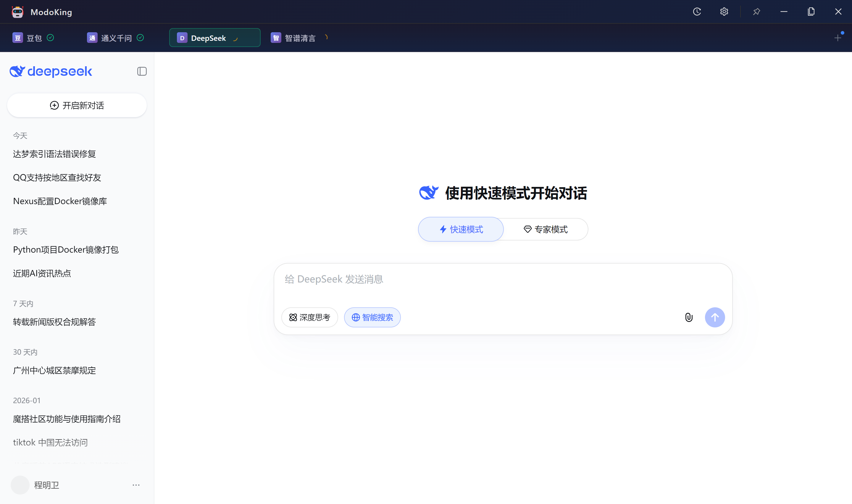The image size is (852, 504).
Task: Open chat 广州中心城区禁摩规定
Action: click(x=77, y=370)
